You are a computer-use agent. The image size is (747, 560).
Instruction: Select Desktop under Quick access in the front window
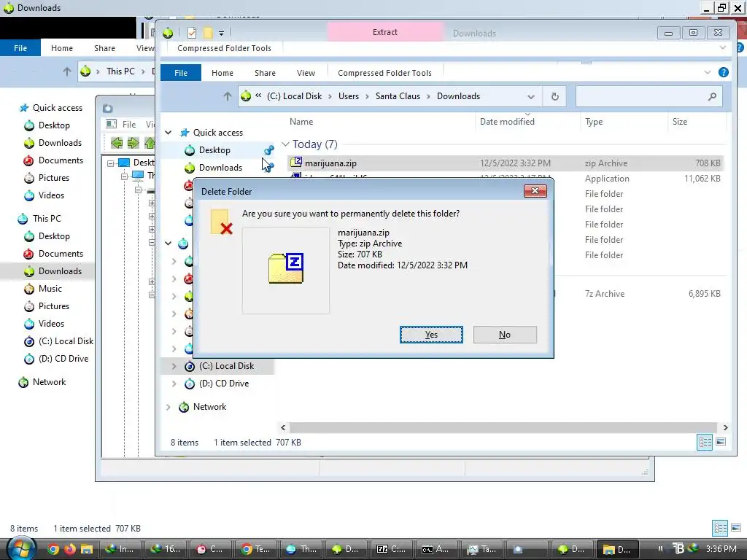pos(214,150)
